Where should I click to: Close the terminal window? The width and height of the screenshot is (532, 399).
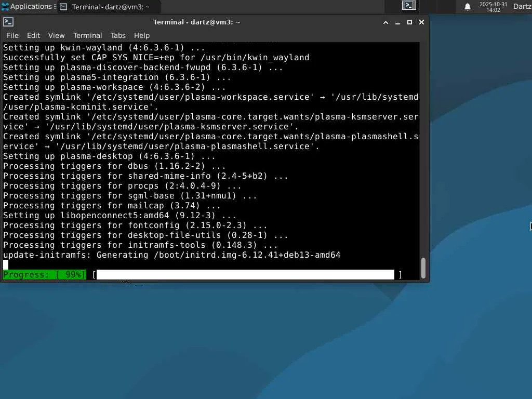(421, 22)
